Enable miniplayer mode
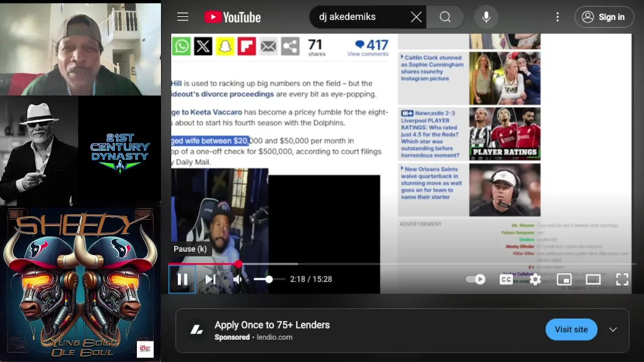The image size is (644, 362). tap(564, 279)
